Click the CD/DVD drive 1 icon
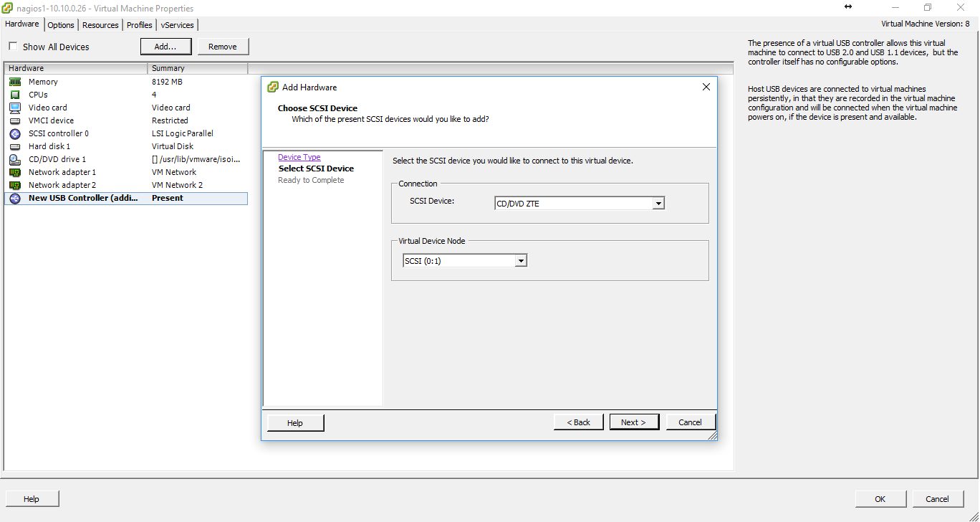The height and width of the screenshot is (522, 980). coord(15,158)
